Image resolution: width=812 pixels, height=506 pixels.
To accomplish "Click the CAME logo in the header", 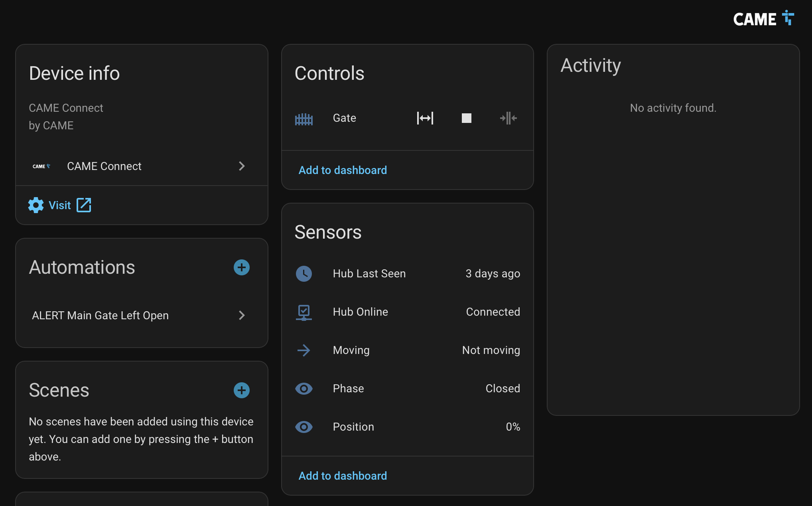I will 763,19.
